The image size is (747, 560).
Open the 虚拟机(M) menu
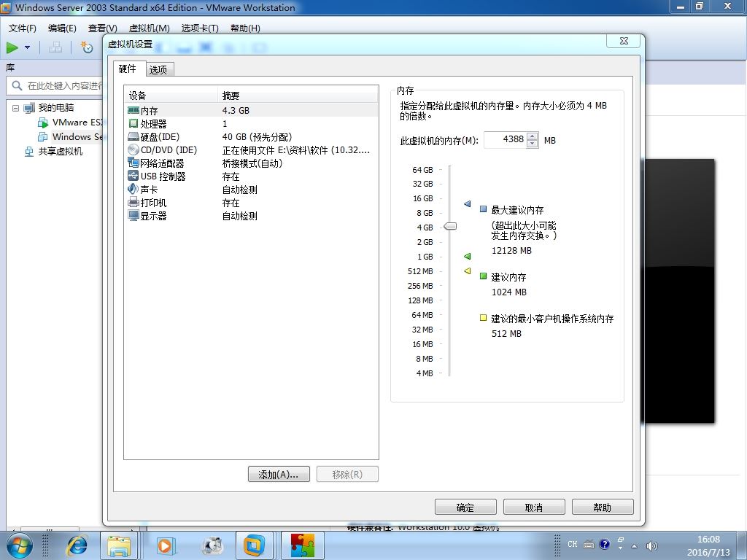149,28
